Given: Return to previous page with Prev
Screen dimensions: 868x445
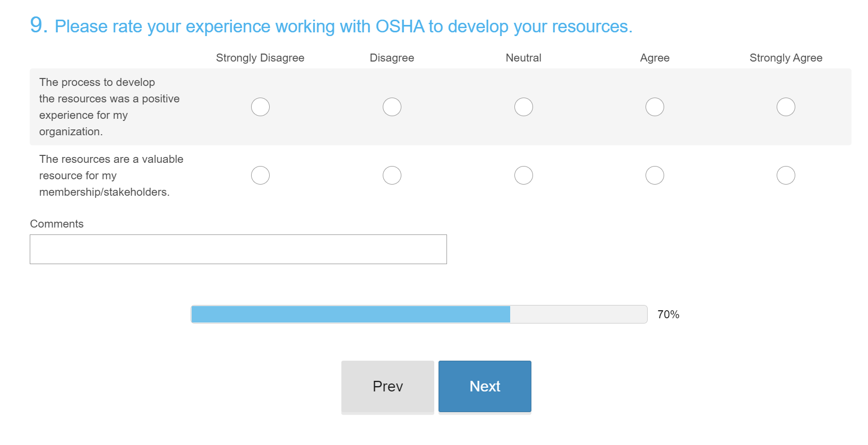Looking at the screenshot, I should (x=388, y=386).
